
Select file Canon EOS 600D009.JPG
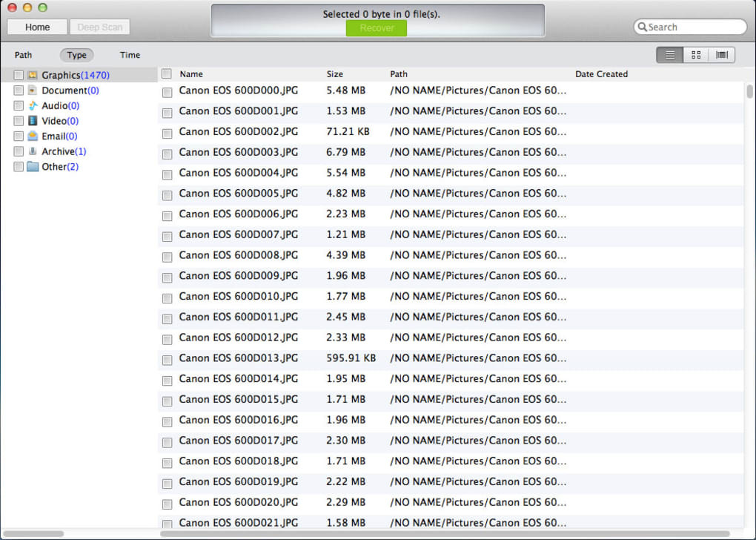point(238,275)
